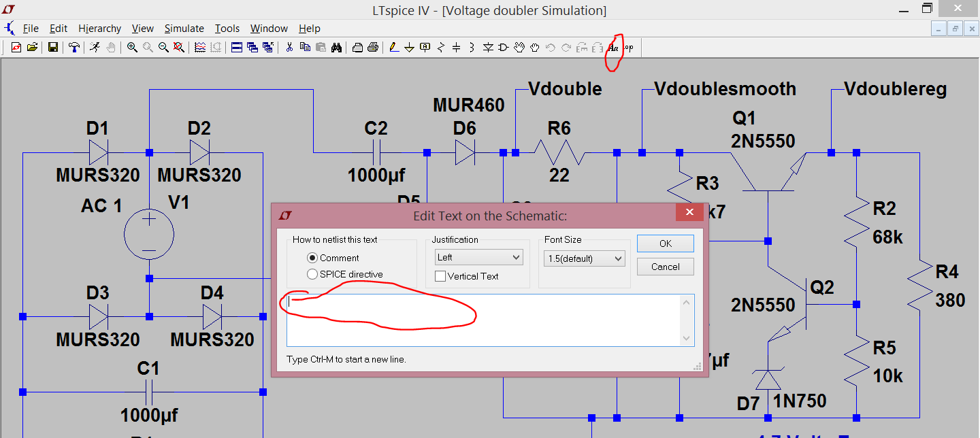Click the New Schematic toolbar icon
Image resolution: width=980 pixels, height=438 pixels.
pyautogui.click(x=16, y=47)
